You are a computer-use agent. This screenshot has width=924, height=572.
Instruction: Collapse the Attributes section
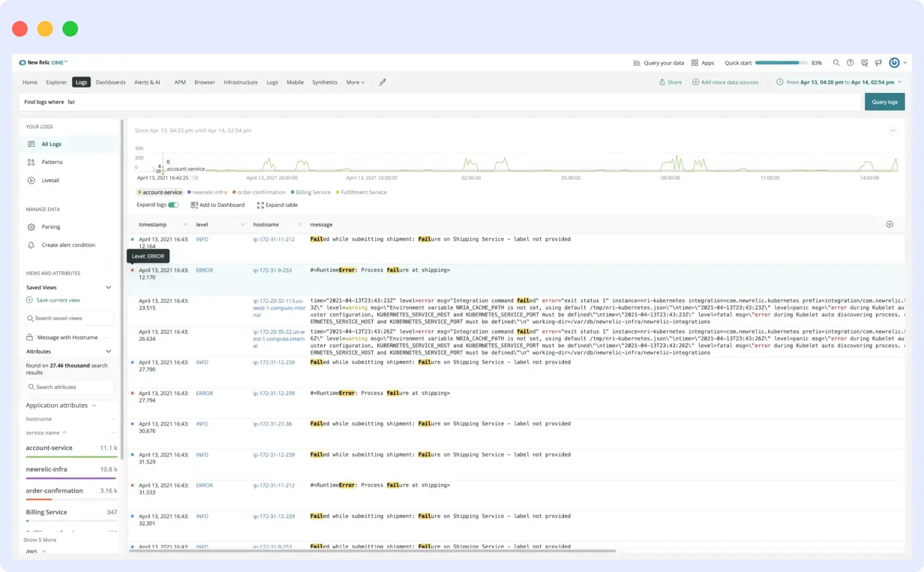click(109, 351)
